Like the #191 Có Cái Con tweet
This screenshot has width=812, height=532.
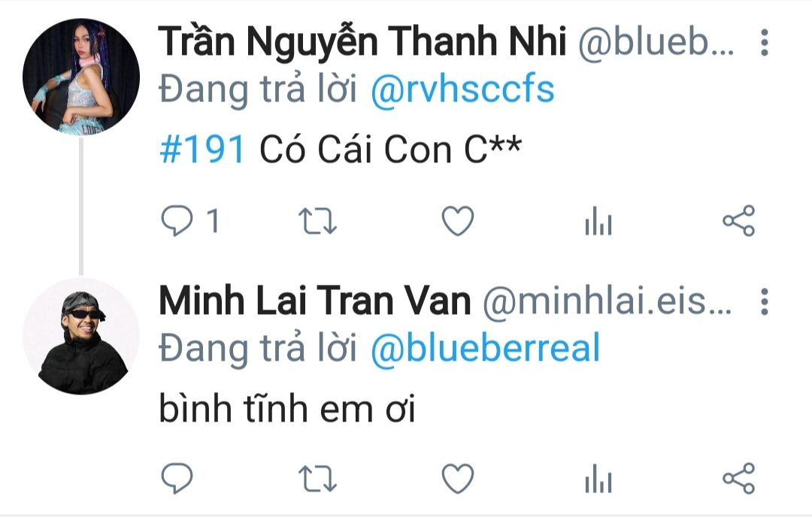[458, 221]
